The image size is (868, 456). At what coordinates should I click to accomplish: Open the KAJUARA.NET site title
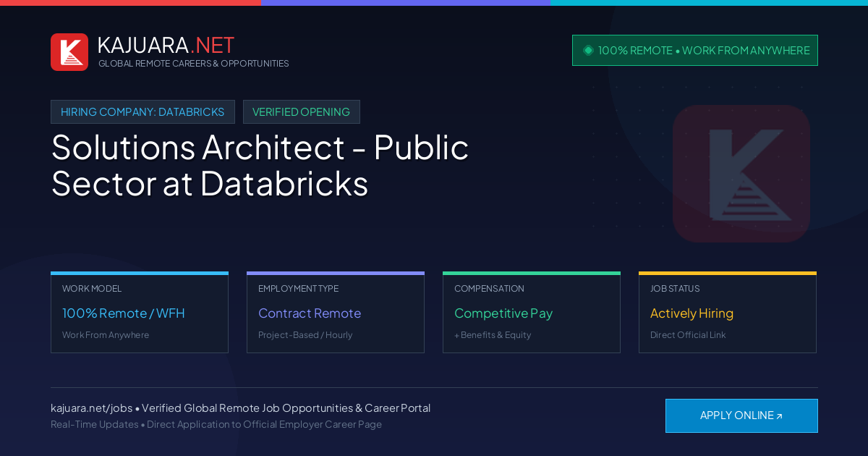[x=166, y=45]
